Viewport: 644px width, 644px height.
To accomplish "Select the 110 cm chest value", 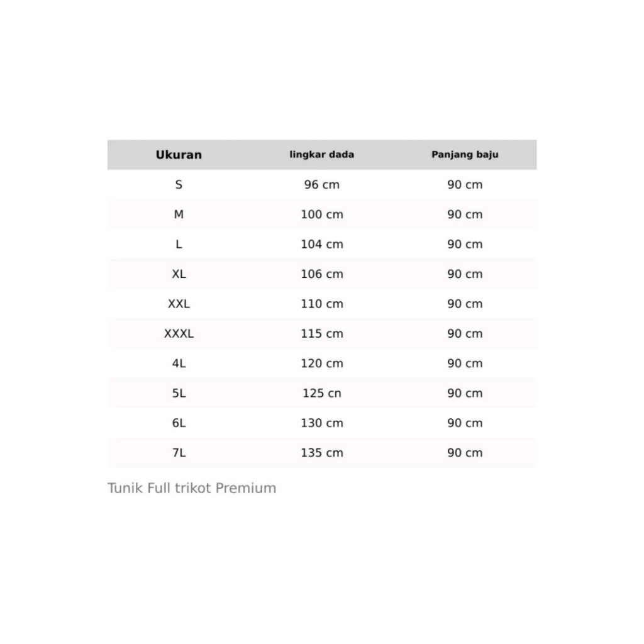I will click(321, 304).
